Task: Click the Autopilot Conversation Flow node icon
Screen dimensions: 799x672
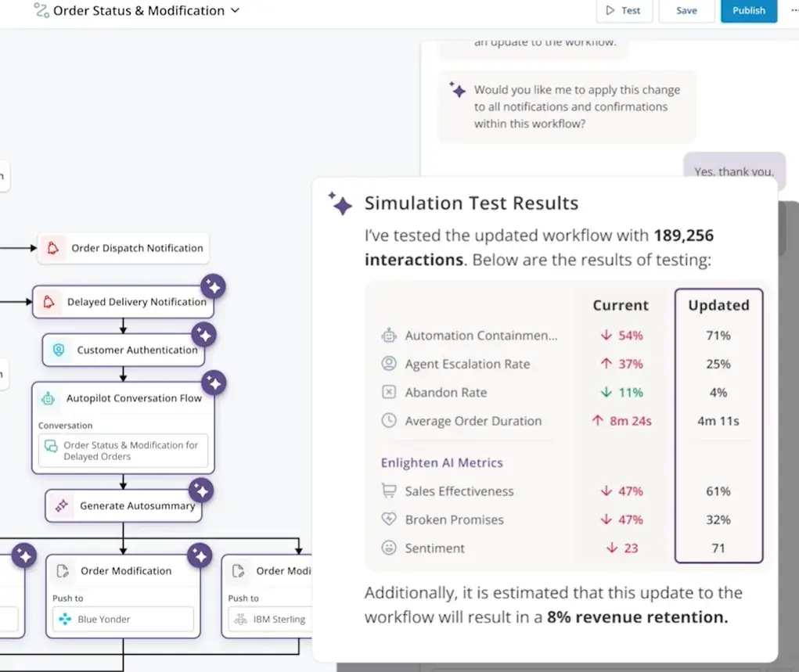Action: pyautogui.click(x=47, y=398)
